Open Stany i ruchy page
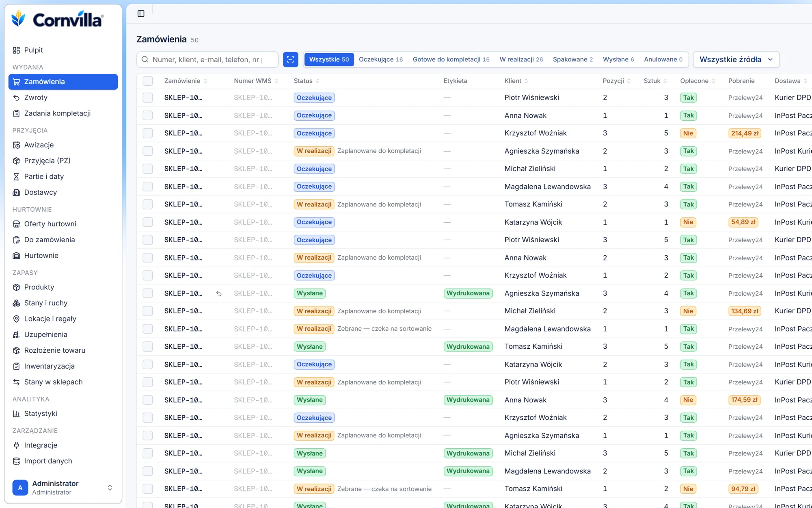The image size is (812, 508). coord(63,303)
